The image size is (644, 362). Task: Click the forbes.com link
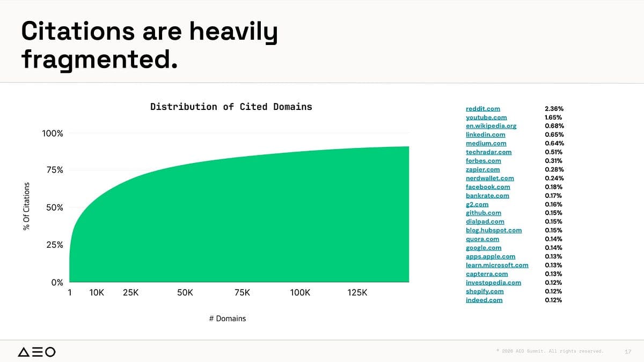tap(483, 161)
